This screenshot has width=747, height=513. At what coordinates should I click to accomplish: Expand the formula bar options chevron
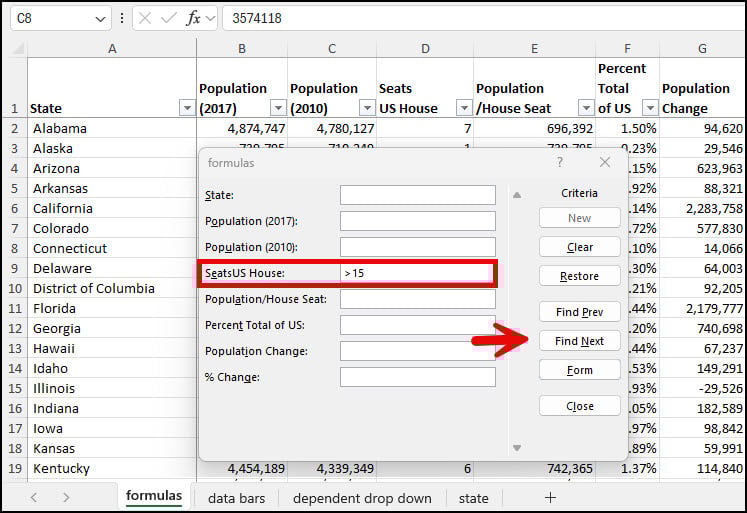coord(211,19)
